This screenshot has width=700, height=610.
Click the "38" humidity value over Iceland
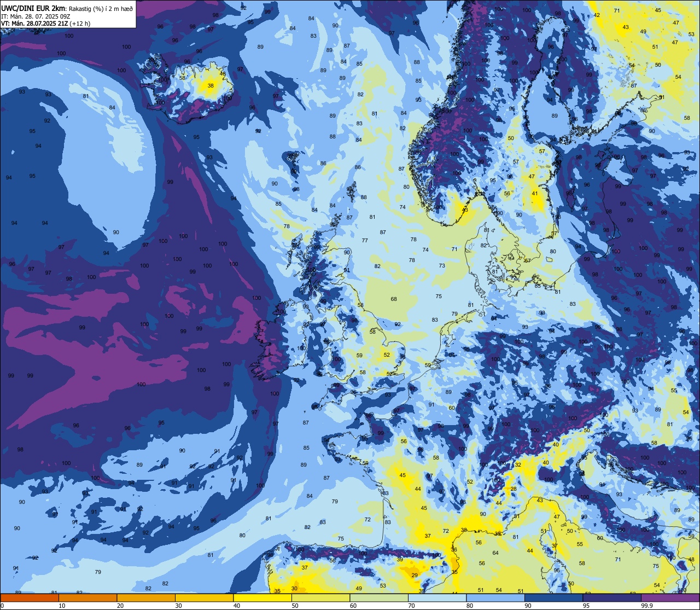point(211,85)
